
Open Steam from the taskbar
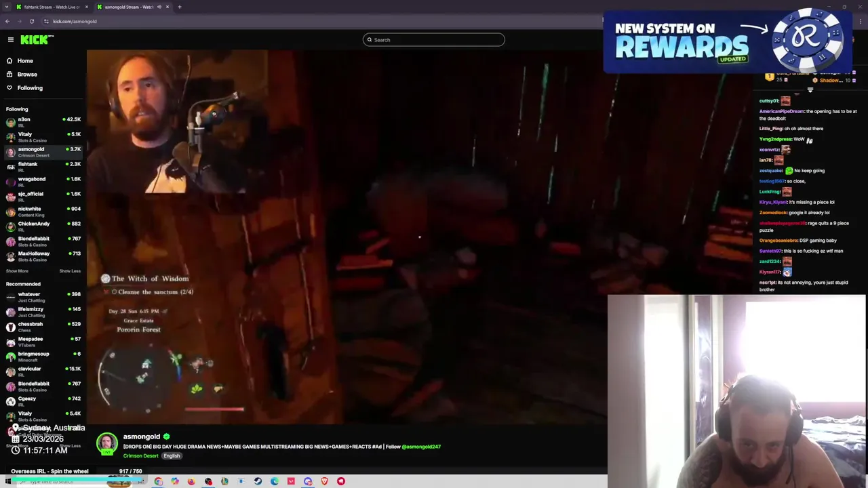258,481
